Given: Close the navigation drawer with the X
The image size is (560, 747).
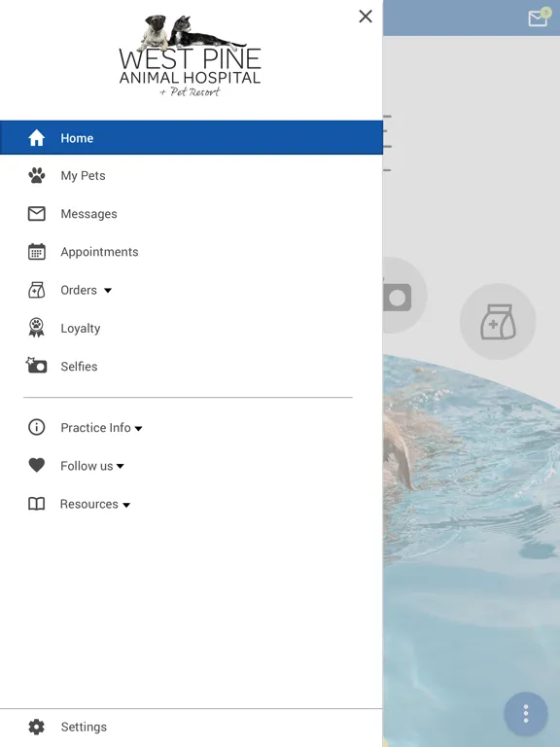Looking at the screenshot, I should coord(366,17).
